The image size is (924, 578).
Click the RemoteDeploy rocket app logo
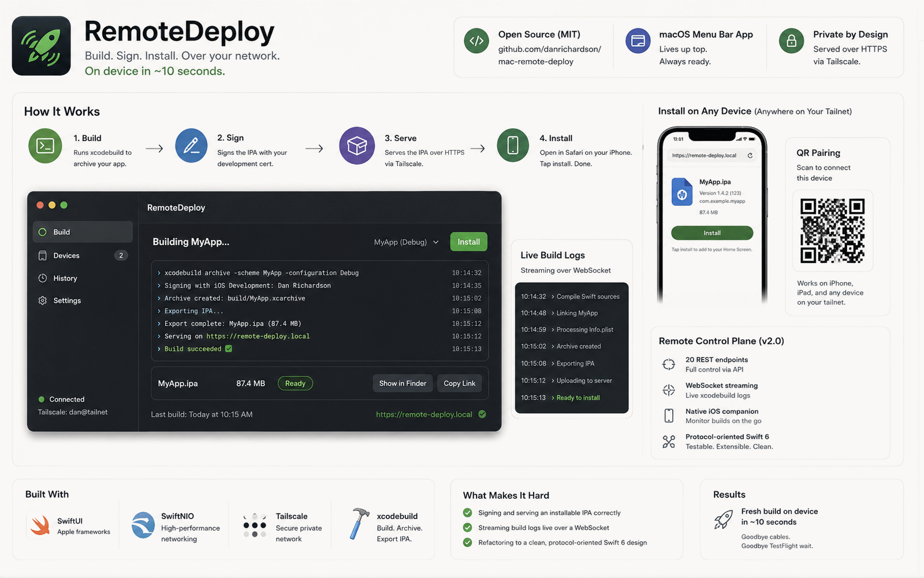point(42,46)
